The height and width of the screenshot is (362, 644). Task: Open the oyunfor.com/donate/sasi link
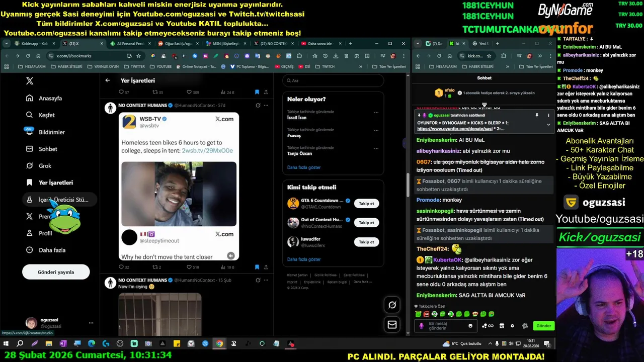click(455, 129)
